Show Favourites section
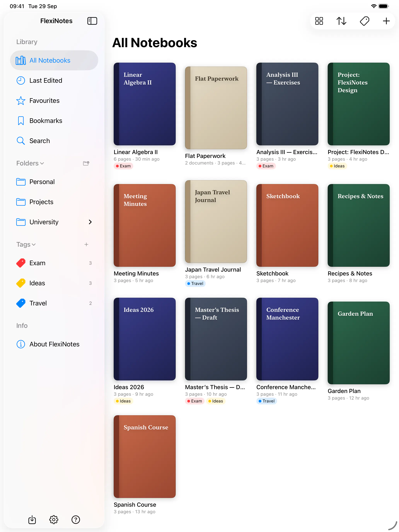The image size is (399, 532). pyautogui.click(x=54, y=101)
